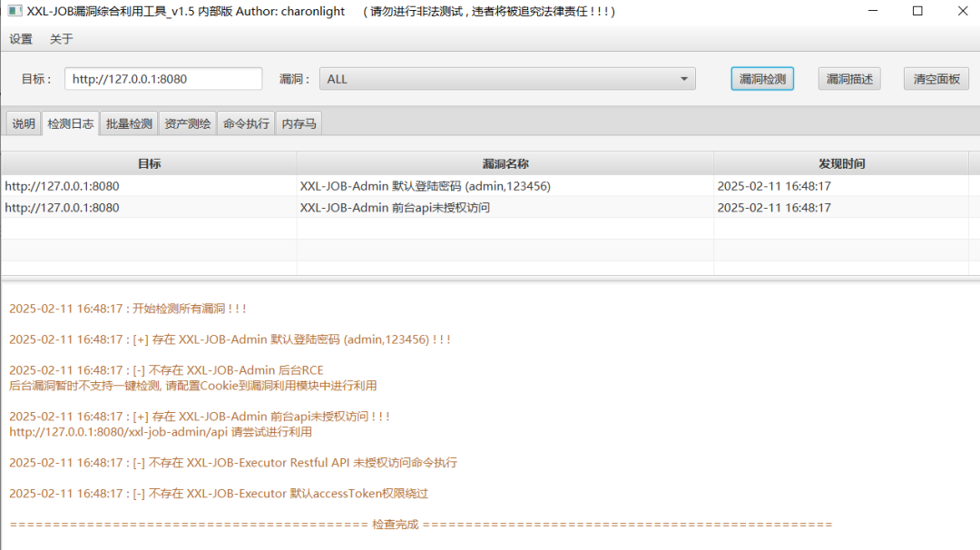The width and height of the screenshot is (980, 550).
Task: Click the xxl-job-admin/api URL log line
Action: click(160, 432)
